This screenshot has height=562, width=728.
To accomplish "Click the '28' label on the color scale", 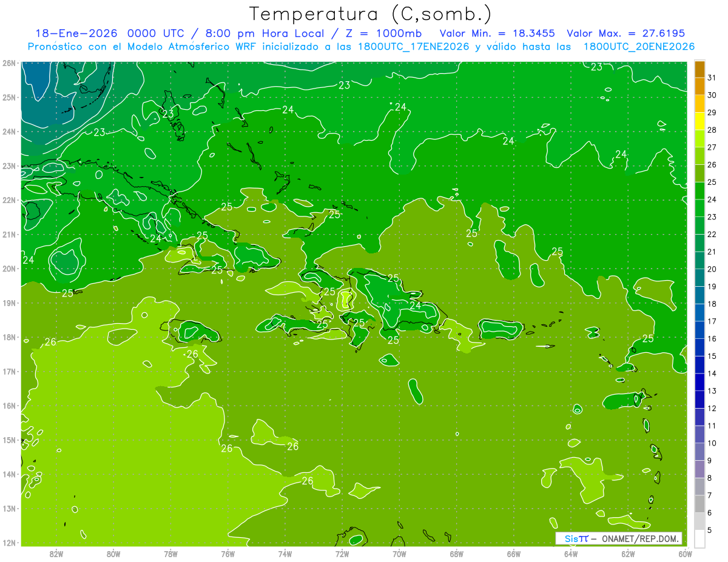I will click(x=712, y=130).
